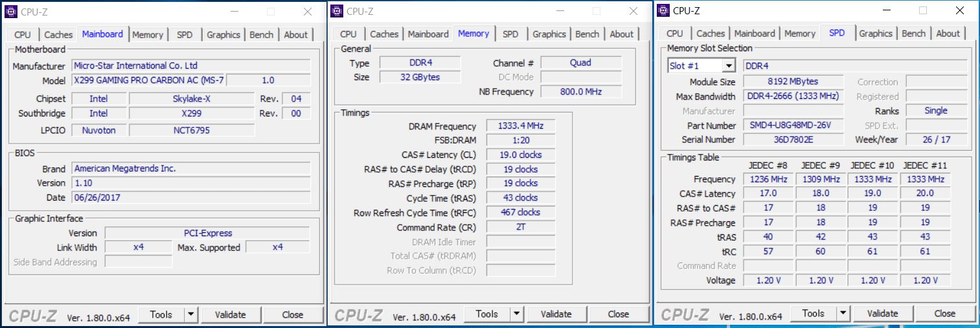Click Part Number SMD4-U8G48MD-26V
The image size is (980, 328).
(x=793, y=126)
